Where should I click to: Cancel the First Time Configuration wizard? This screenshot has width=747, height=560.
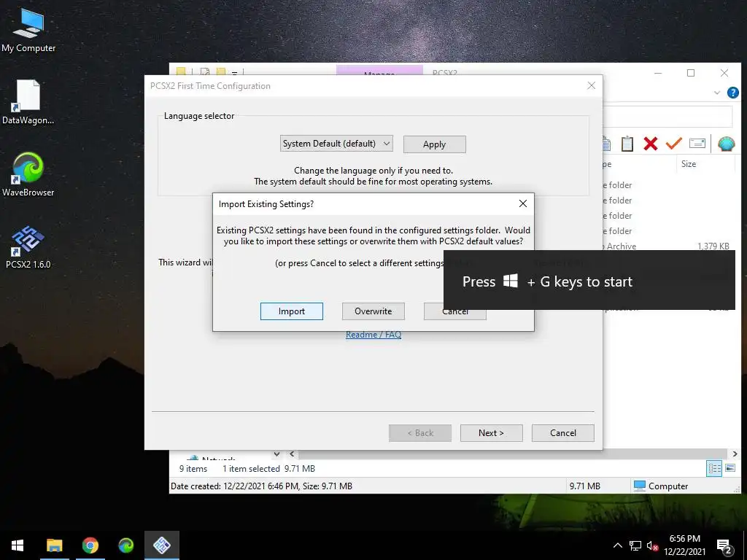(x=562, y=433)
